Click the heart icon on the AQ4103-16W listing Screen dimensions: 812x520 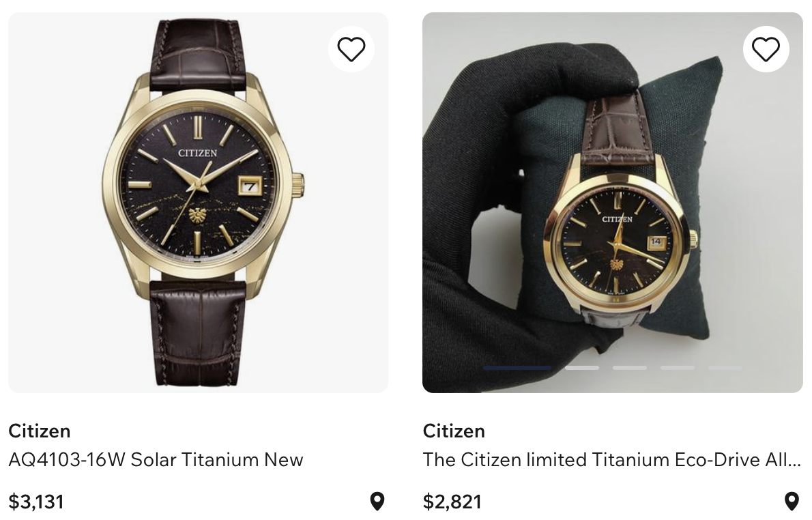[x=351, y=48]
